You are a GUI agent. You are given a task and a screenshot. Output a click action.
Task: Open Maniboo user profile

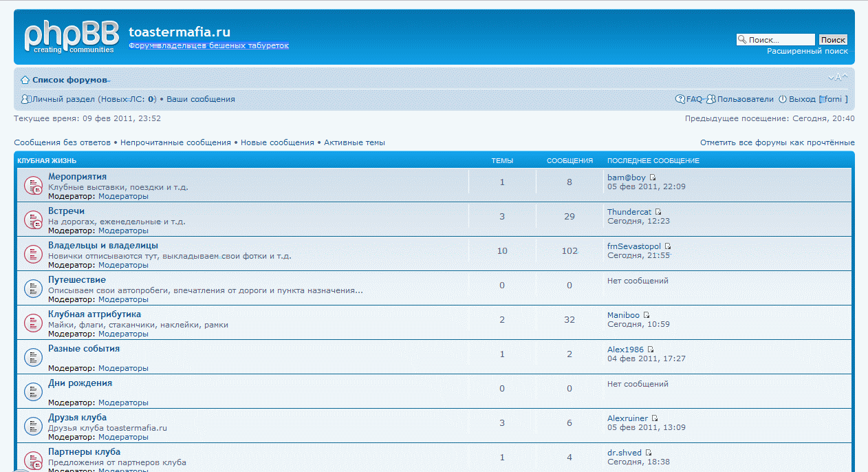coord(623,315)
